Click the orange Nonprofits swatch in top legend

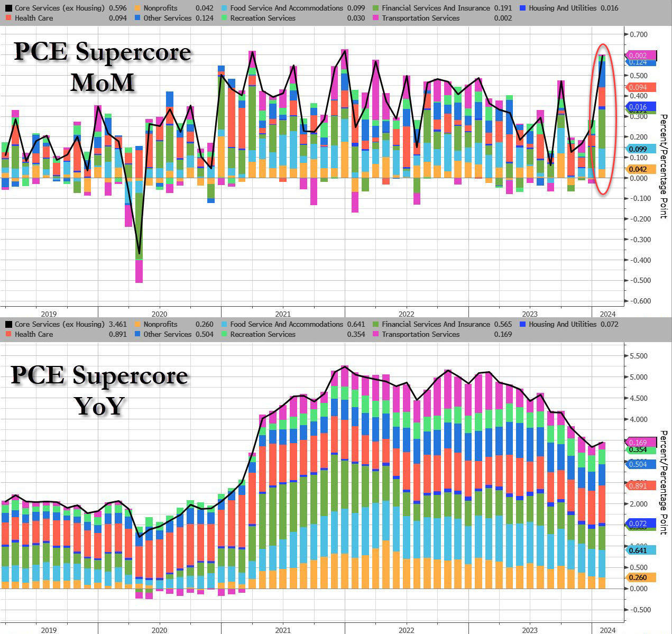(137, 8)
